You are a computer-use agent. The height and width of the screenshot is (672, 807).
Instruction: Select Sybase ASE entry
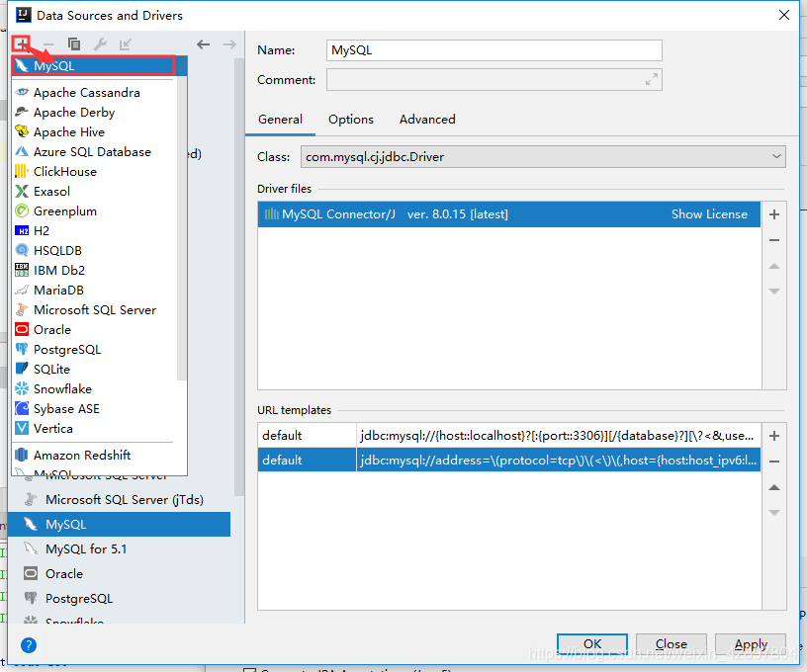pyautogui.click(x=94, y=409)
